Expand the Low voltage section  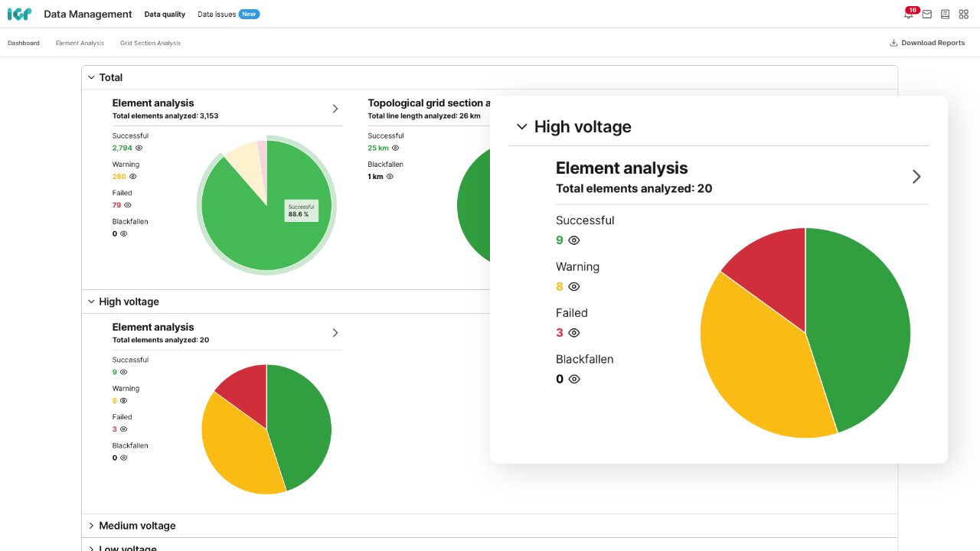[x=92, y=546]
